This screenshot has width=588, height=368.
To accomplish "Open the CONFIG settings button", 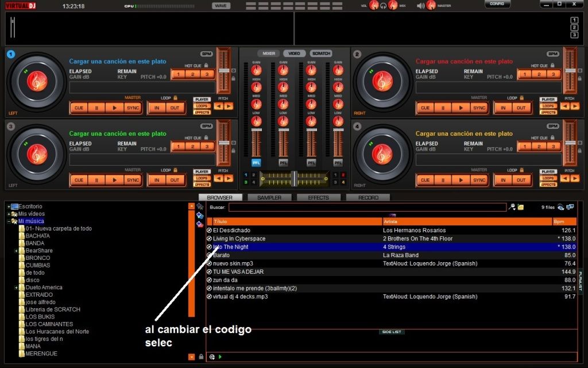I will (497, 4).
